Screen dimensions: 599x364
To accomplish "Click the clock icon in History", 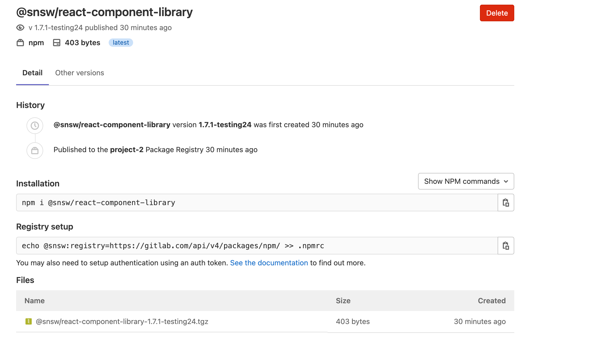I will point(35,126).
